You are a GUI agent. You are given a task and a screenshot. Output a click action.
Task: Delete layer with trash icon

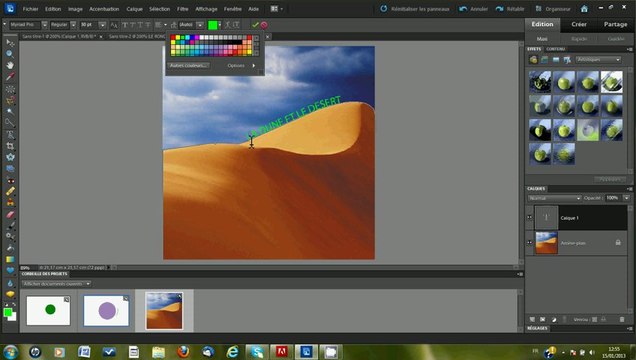(622, 319)
